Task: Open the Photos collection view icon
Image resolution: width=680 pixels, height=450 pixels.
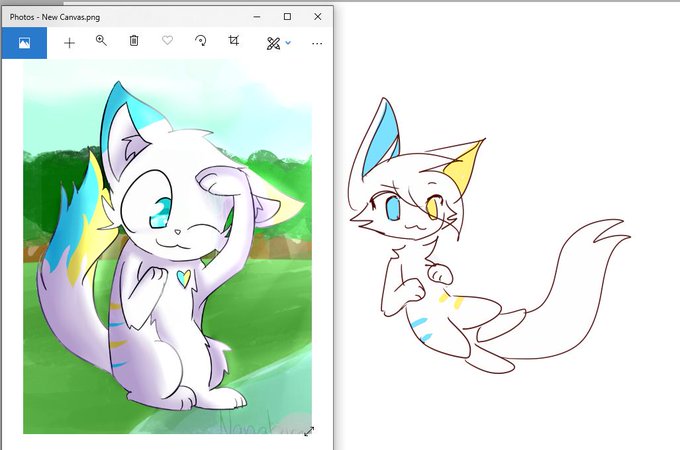Action: (x=24, y=43)
